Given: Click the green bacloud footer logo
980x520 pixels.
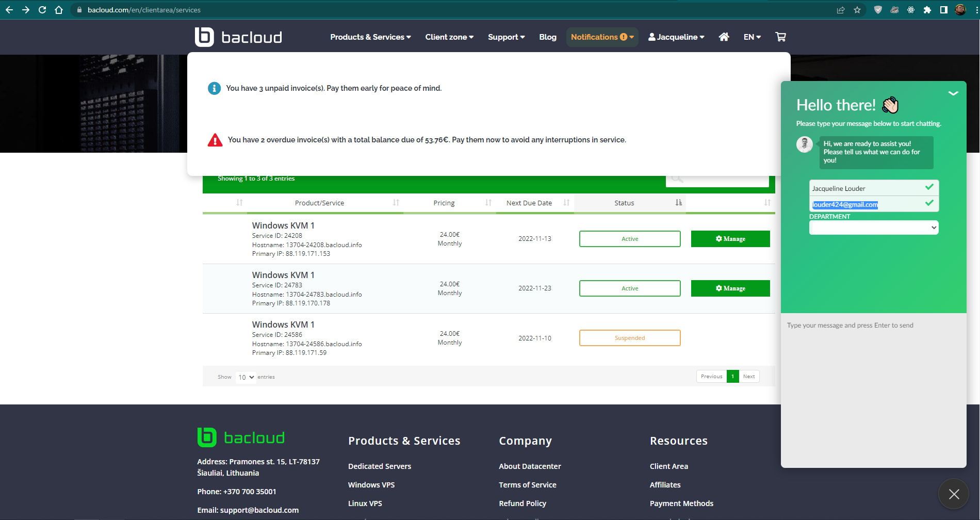Looking at the screenshot, I should [241, 437].
